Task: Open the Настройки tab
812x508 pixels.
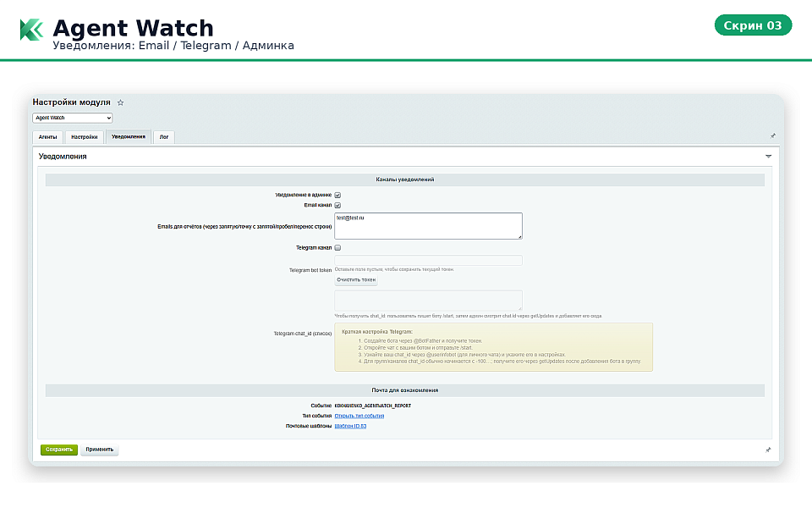Action: [84, 137]
